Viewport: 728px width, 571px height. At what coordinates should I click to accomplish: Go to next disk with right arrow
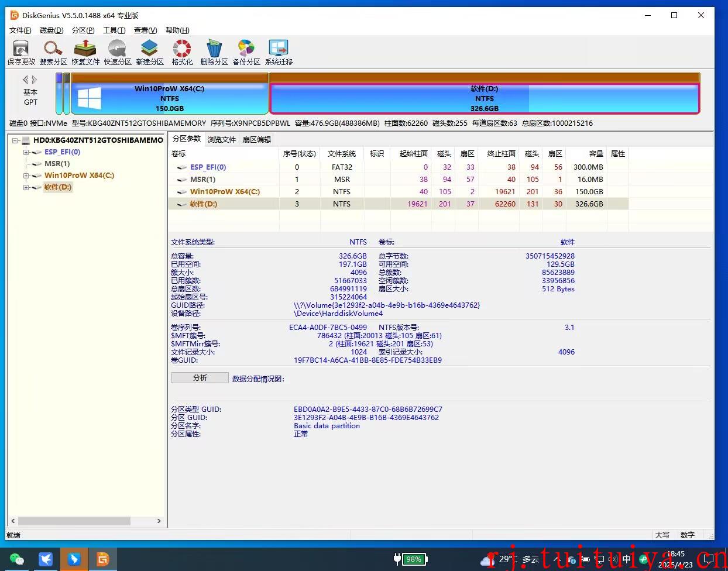[x=35, y=80]
